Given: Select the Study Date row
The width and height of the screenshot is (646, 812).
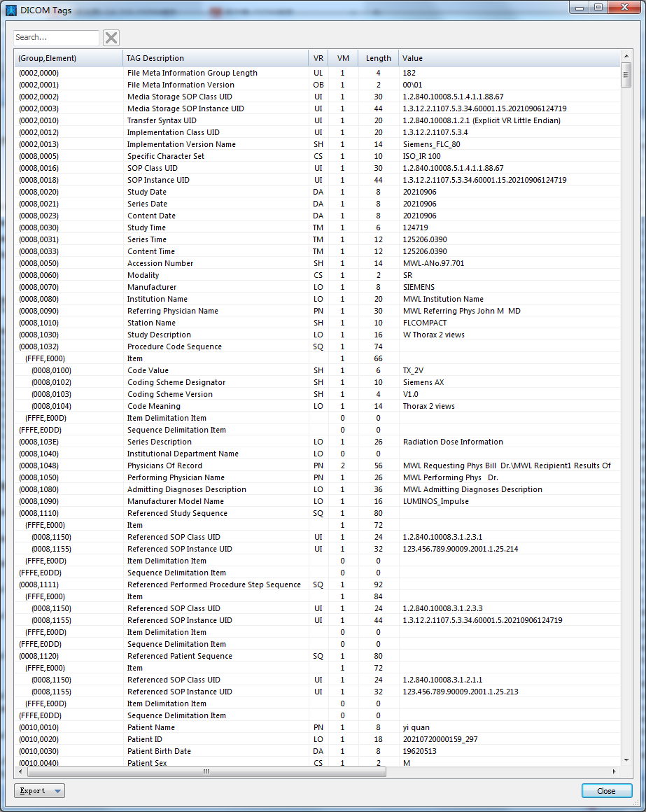Looking at the screenshot, I should [x=317, y=192].
